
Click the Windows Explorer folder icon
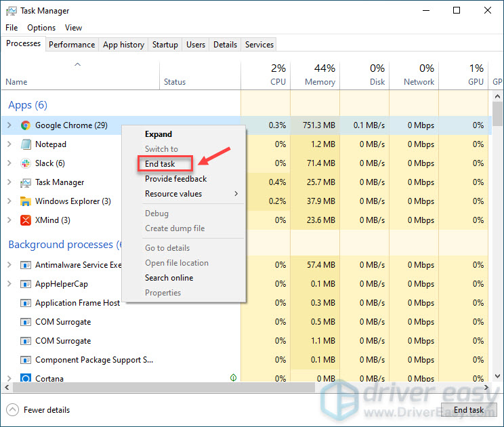26,201
